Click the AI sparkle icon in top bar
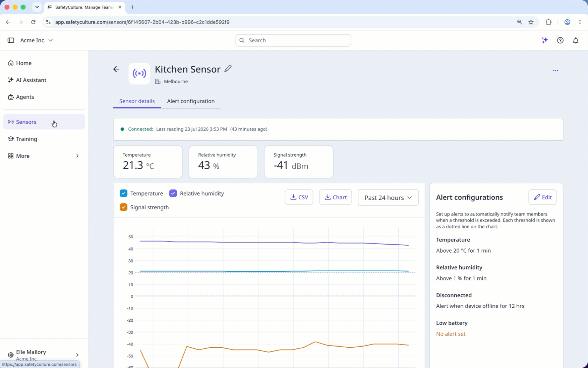Image resolution: width=588 pixels, height=368 pixels. pyautogui.click(x=545, y=40)
